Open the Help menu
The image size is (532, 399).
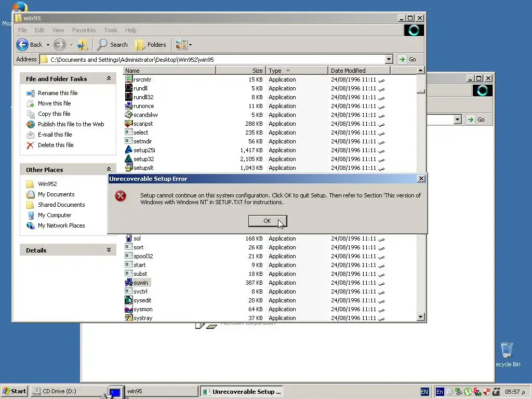(x=130, y=30)
